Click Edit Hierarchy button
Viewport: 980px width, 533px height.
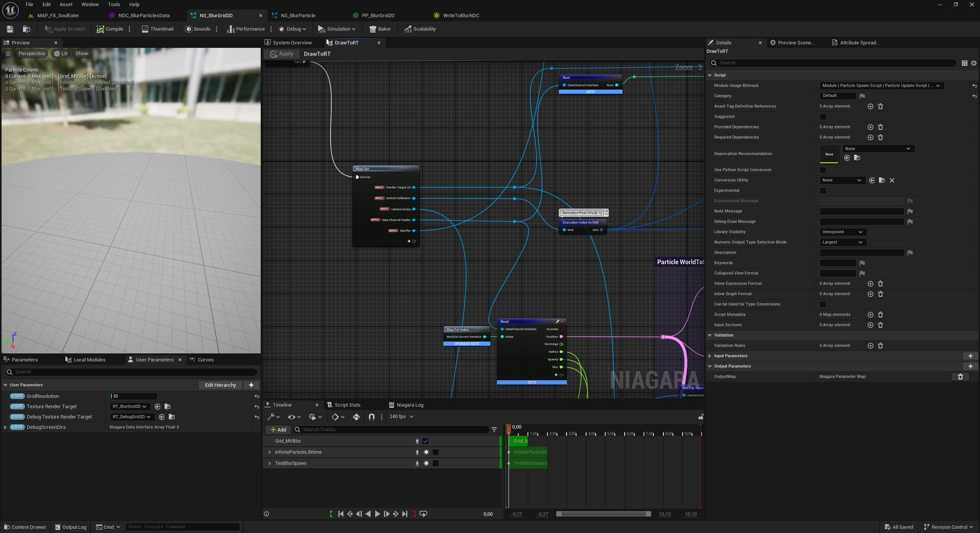(x=220, y=385)
